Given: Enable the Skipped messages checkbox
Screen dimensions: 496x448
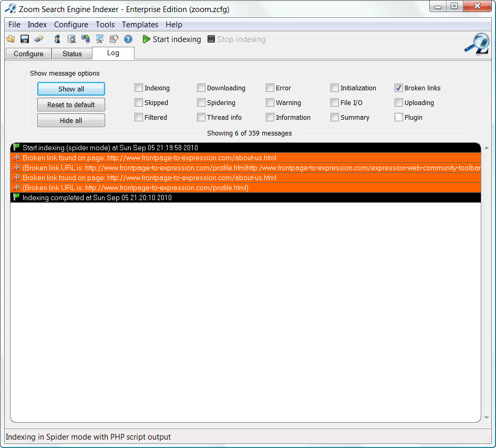Looking at the screenshot, I should (x=139, y=102).
